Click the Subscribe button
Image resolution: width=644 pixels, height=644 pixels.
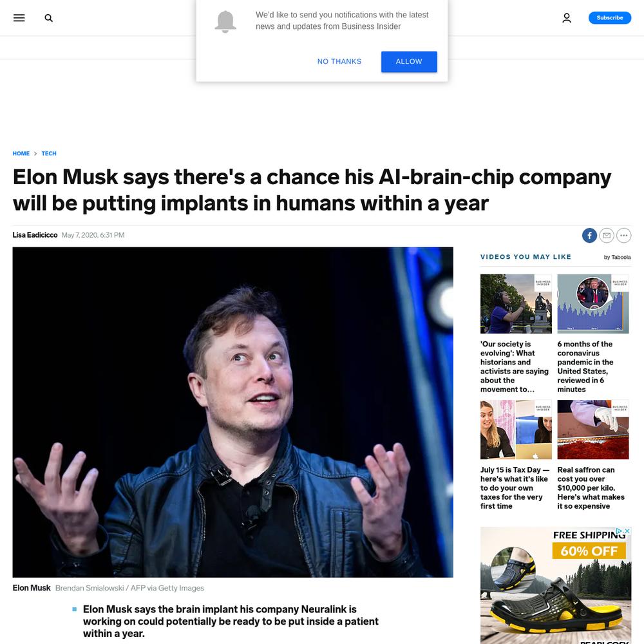point(609,17)
